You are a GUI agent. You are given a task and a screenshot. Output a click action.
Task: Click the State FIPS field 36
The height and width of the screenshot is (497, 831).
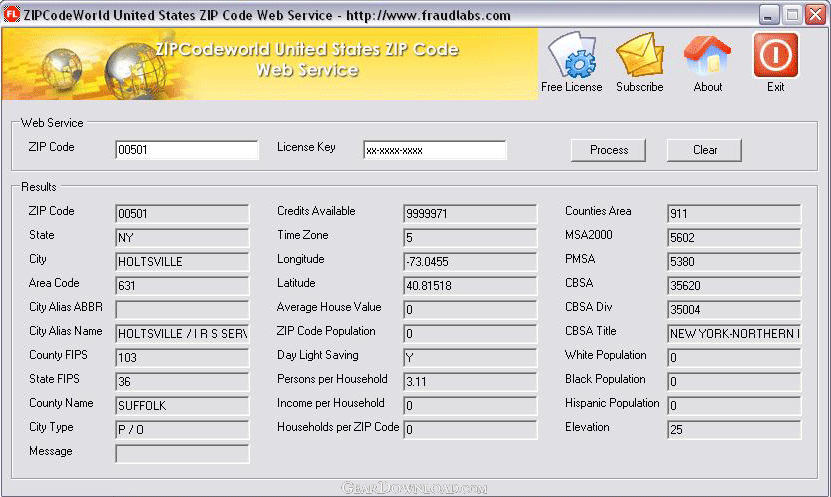[x=182, y=381]
